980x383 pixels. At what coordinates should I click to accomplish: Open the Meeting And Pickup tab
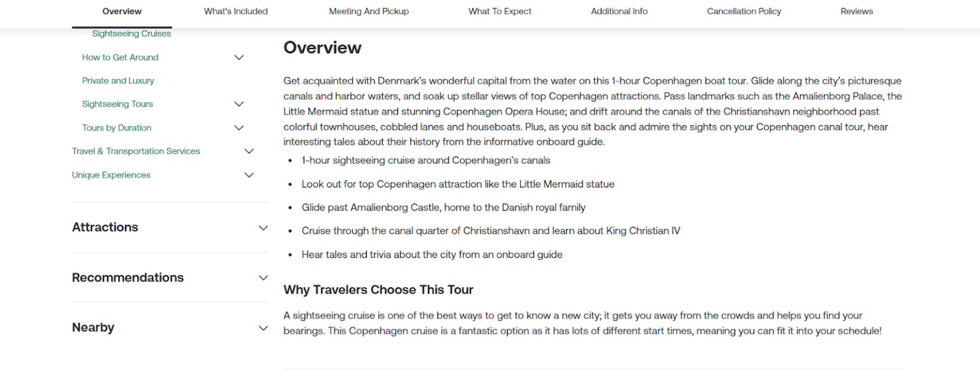tap(369, 11)
